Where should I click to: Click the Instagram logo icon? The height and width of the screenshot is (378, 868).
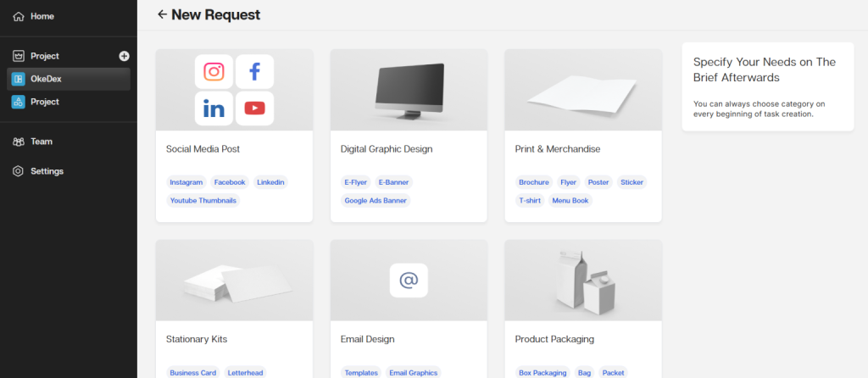tap(214, 72)
